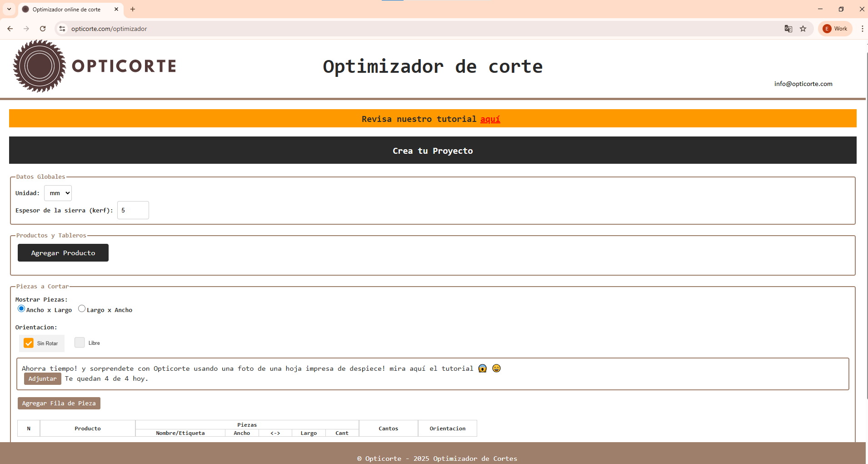Click the Agregar Producto button
Viewport: 868px width, 464px height.
tap(63, 252)
